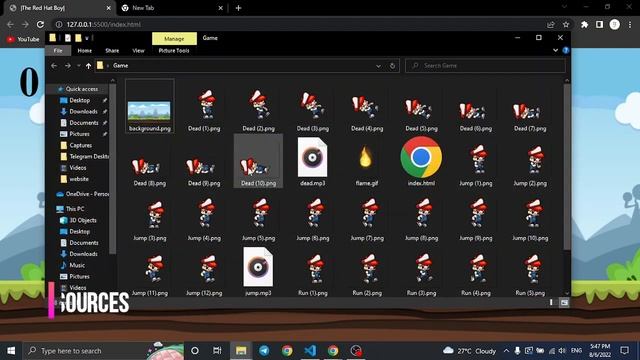Open the Share ribbon tab
The image size is (640, 360).
112,51
